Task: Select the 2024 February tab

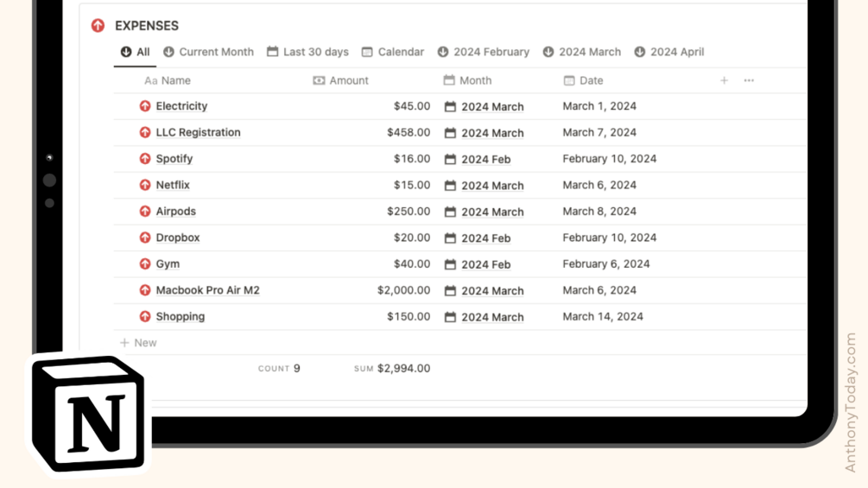Action: [x=483, y=52]
